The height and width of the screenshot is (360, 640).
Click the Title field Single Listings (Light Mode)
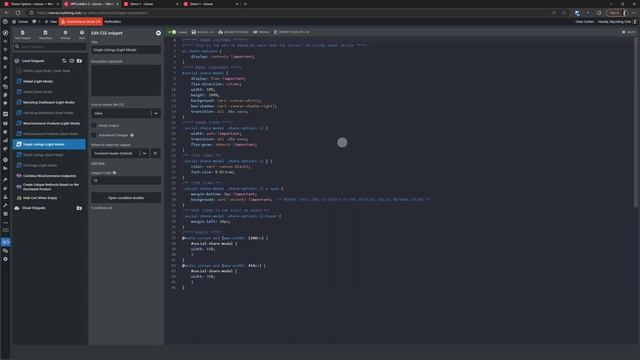click(126, 50)
